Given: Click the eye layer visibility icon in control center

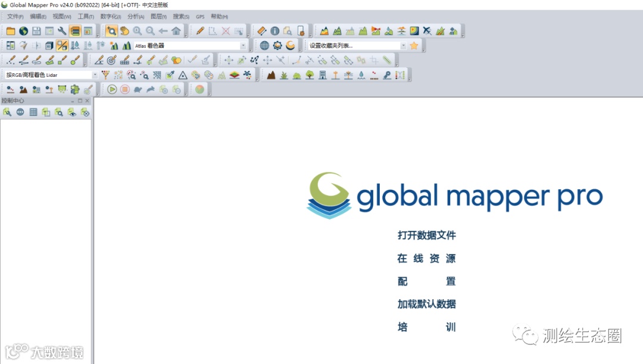Looking at the screenshot, I should pos(72,112).
